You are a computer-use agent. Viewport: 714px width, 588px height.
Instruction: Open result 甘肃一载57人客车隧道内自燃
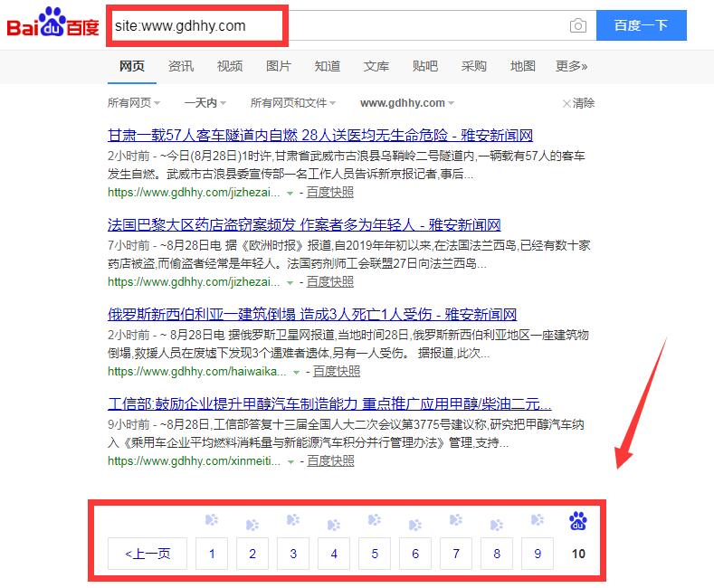point(320,135)
